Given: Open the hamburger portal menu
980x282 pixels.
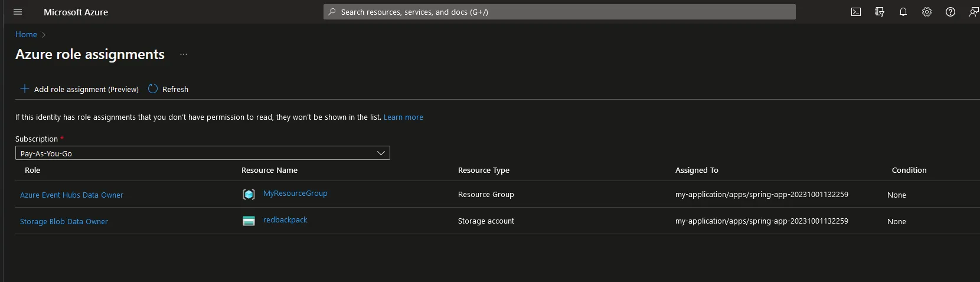Looking at the screenshot, I should click(x=18, y=12).
